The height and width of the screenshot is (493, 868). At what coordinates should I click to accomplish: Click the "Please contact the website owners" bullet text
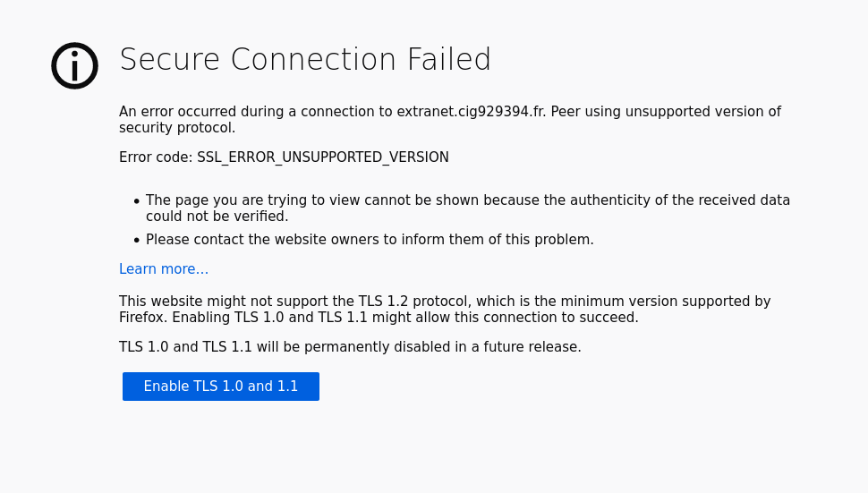pyautogui.click(x=269, y=240)
